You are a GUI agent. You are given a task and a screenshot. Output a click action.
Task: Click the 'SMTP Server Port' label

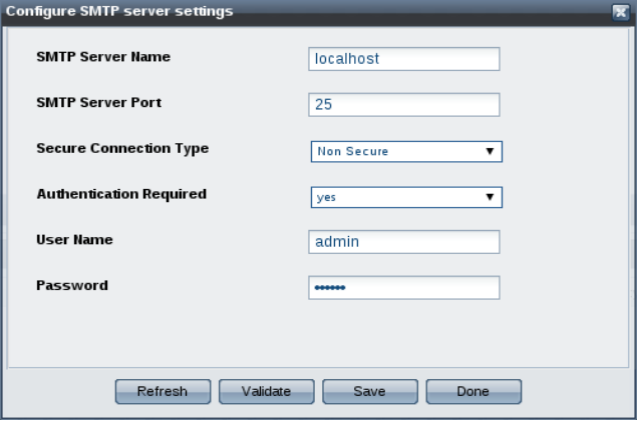[x=99, y=102]
